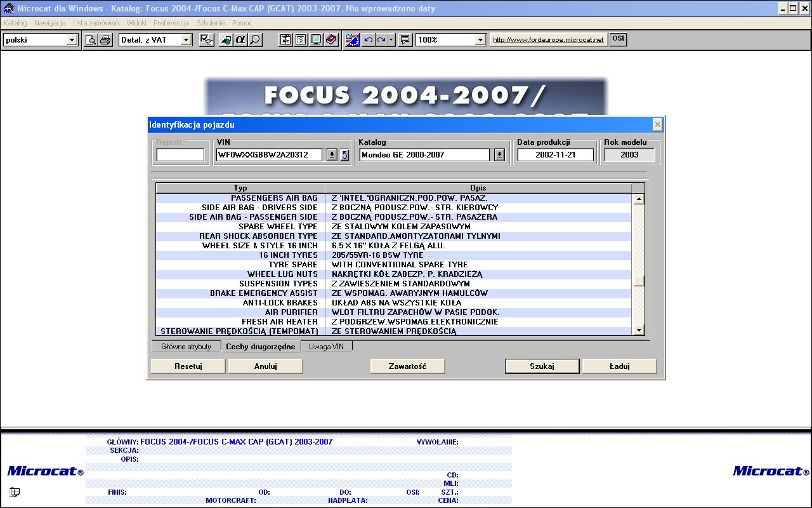Click the undo arrow icon
812x508 pixels.
click(x=368, y=40)
